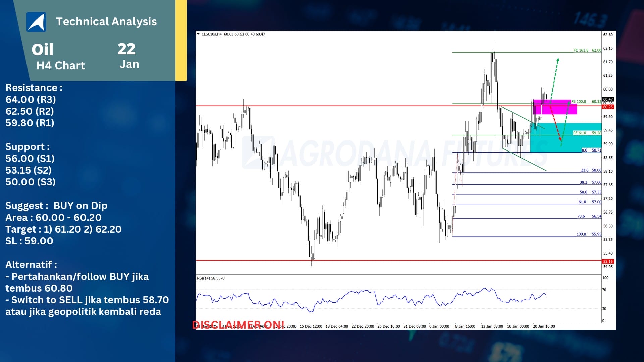Click the red 55.16 price tag
Image resolution: width=644 pixels, height=362 pixels.
coord(608,261)
